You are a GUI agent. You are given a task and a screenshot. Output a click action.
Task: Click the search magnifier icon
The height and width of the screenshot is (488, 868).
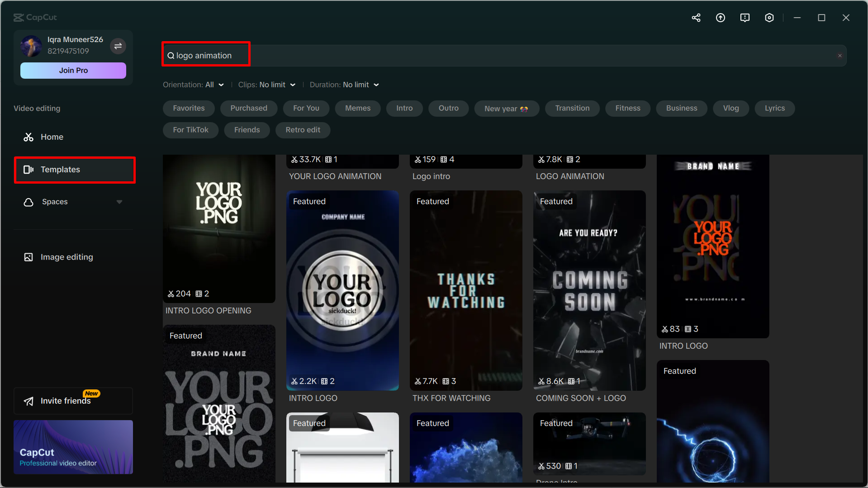[x=171, y=56]
